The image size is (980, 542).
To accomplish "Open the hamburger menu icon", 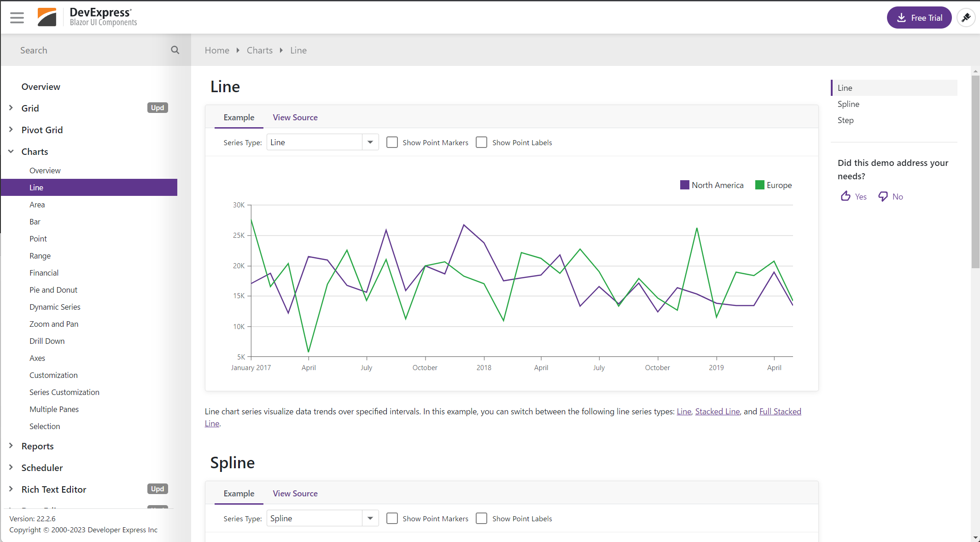I will [17, 18].
